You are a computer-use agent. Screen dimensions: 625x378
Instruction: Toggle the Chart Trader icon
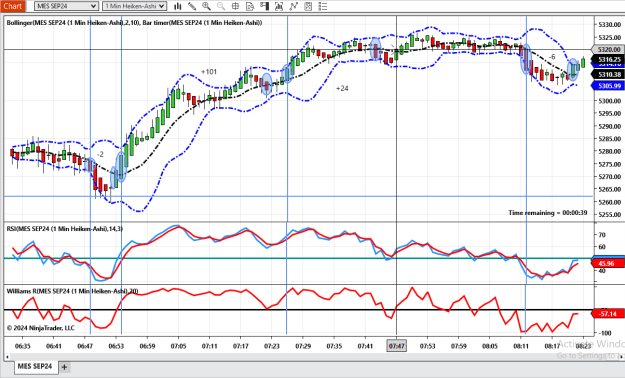coord(264,6)
